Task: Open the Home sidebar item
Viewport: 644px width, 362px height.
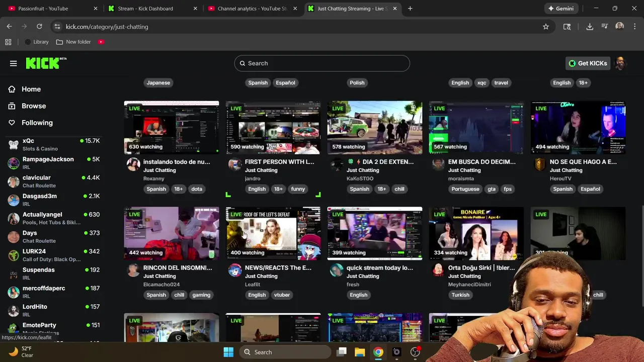Action: pos(31,89)
